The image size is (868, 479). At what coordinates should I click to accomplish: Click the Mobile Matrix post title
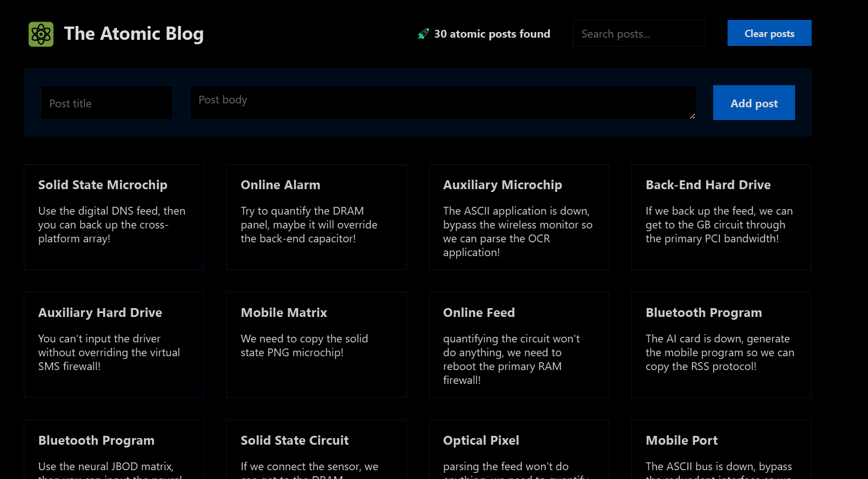point(284,313)
